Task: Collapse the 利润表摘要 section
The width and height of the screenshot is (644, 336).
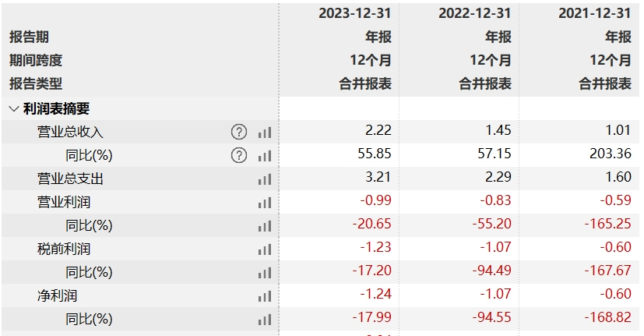Action: 13,109
